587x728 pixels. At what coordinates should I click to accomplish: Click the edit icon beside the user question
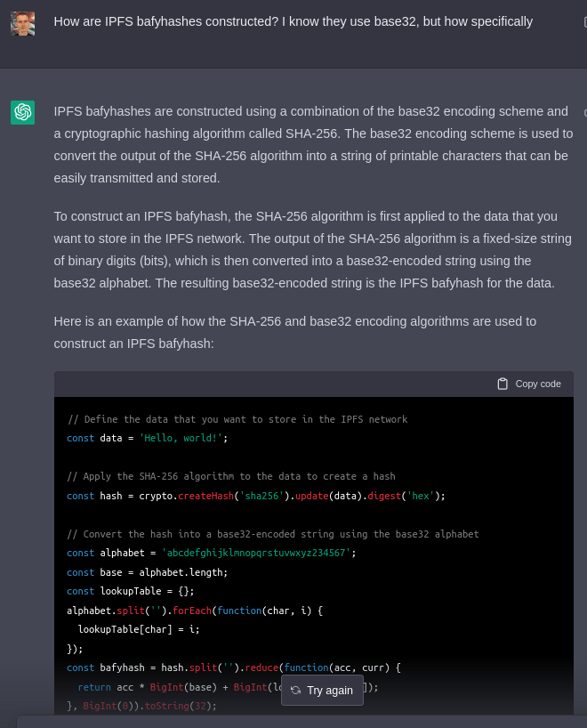(583, 21)
